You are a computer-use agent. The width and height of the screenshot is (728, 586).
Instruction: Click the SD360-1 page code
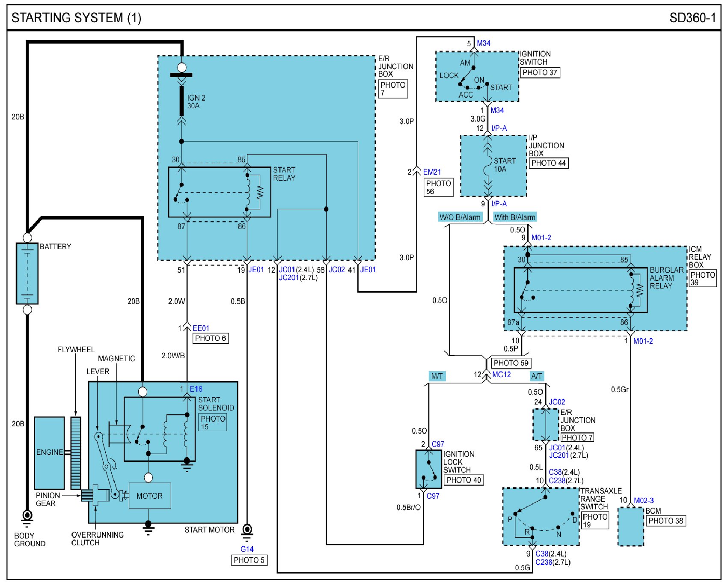point(692,18)
